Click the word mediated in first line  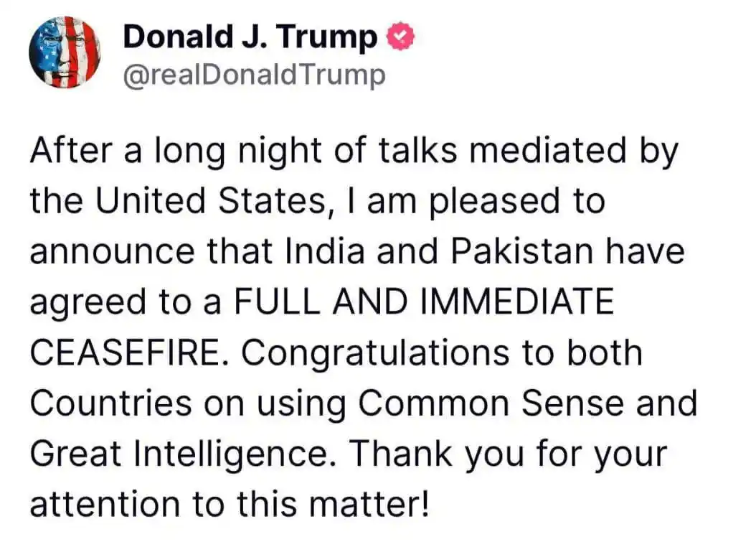[548, 150]
